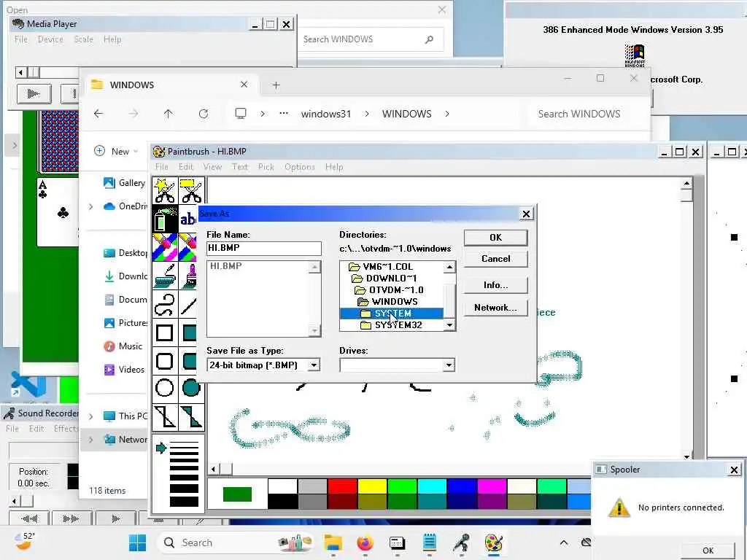Expand Network in Explorer sidebar
This screenshot has width=747, height=560.
[x=91, y=440]
